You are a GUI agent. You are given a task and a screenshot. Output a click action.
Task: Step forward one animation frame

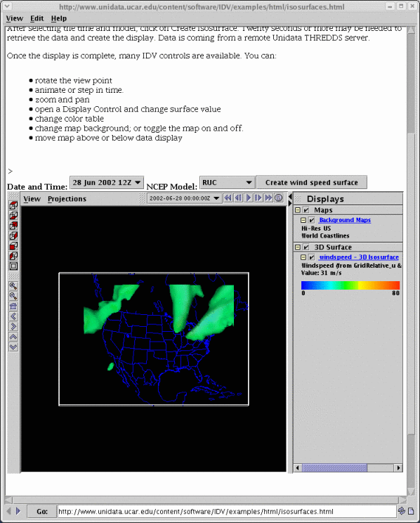coord(258,198)
